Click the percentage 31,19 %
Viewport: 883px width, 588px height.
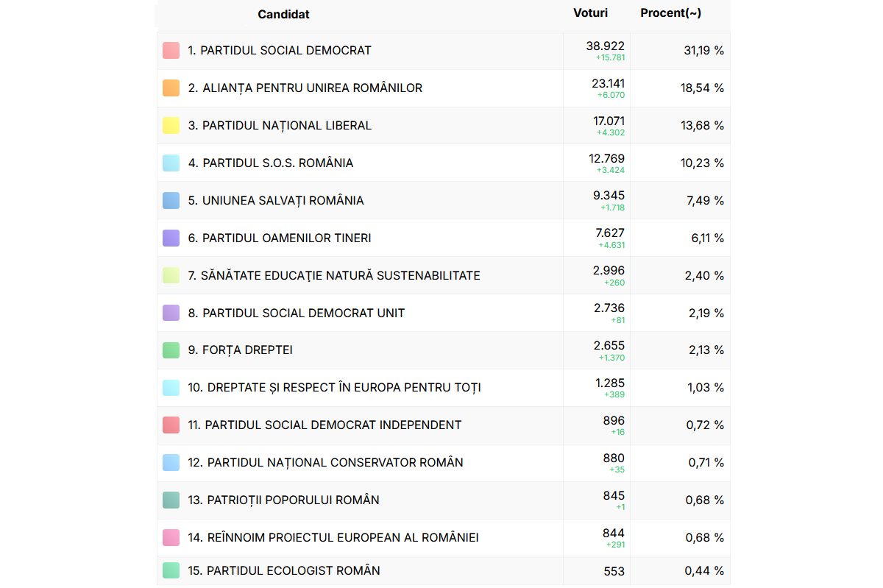pyautogui.click(x=703, y=51)
